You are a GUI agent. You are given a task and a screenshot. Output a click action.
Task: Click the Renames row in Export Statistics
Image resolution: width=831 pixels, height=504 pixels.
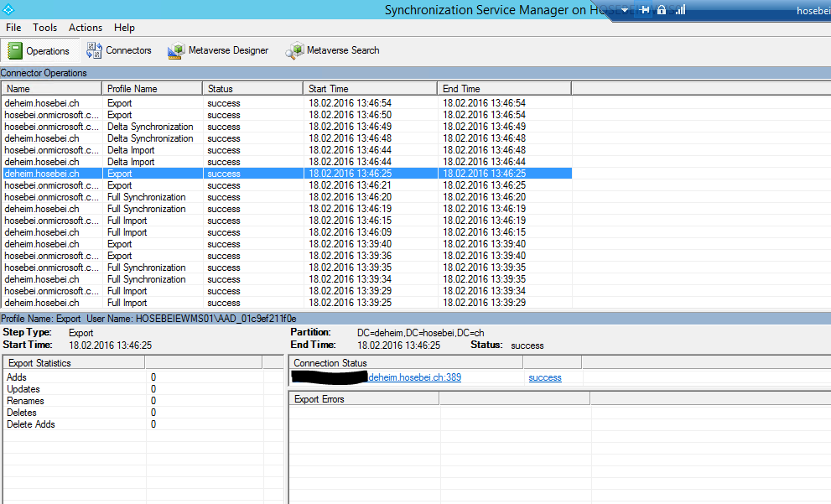(x=143, y=401)
